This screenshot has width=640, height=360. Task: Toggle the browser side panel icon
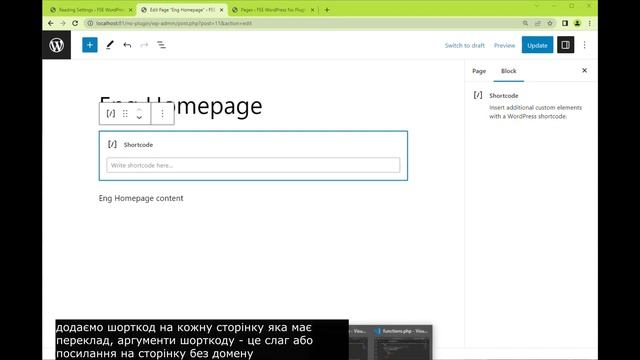(x=565, y=23)
